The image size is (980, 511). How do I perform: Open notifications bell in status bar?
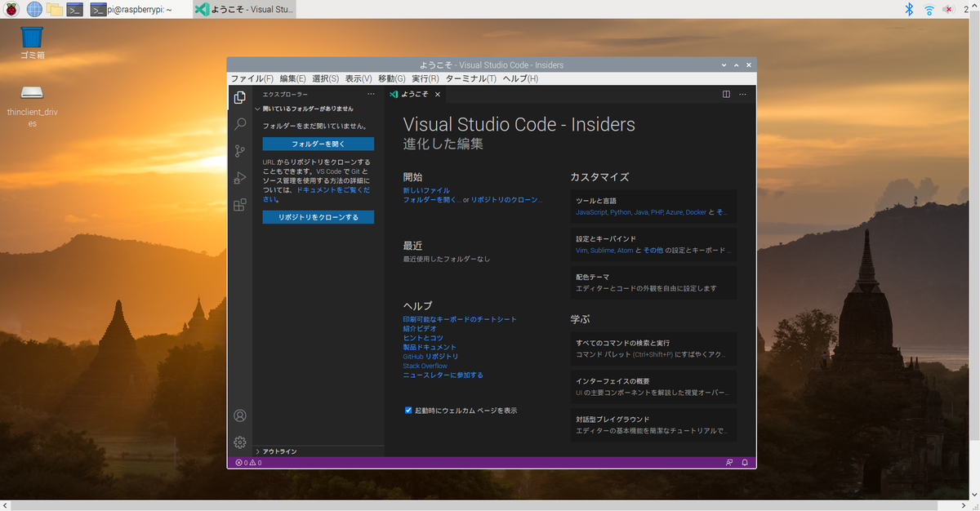(745, 463)
